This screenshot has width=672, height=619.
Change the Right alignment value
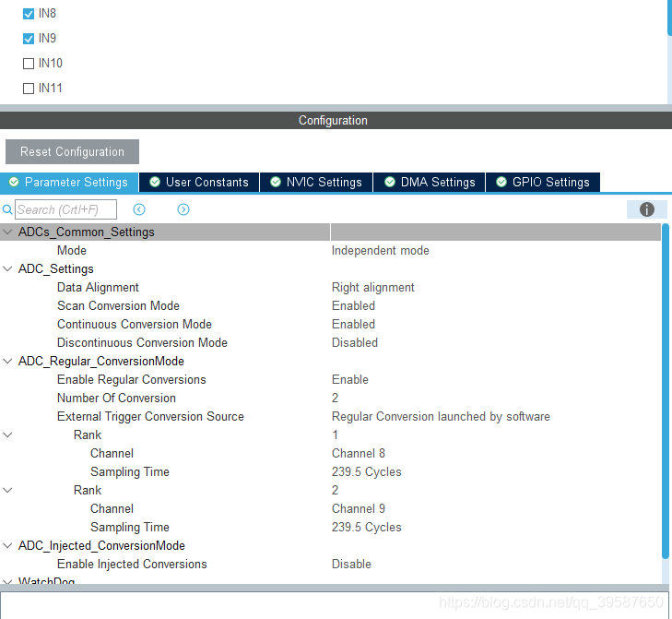(x=372, y=288)
